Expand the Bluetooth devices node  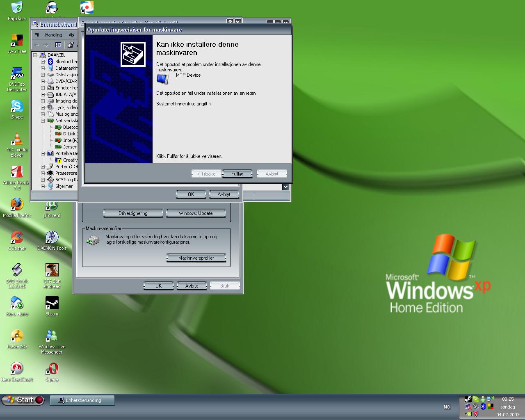tap(43, 62)
